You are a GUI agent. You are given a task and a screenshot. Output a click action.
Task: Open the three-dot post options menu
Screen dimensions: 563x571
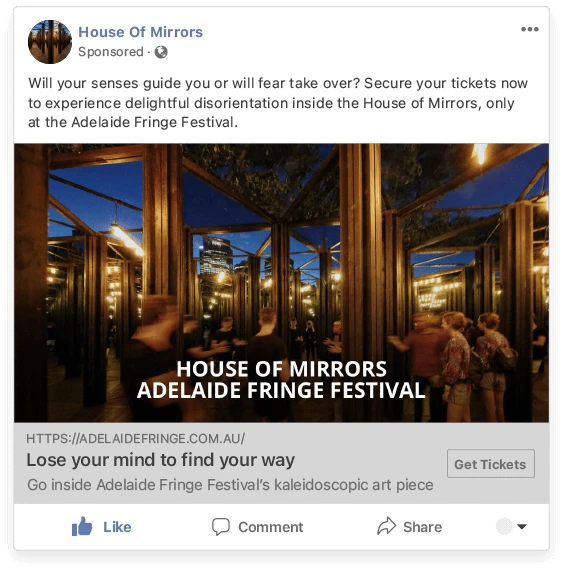tap(529, 29)
